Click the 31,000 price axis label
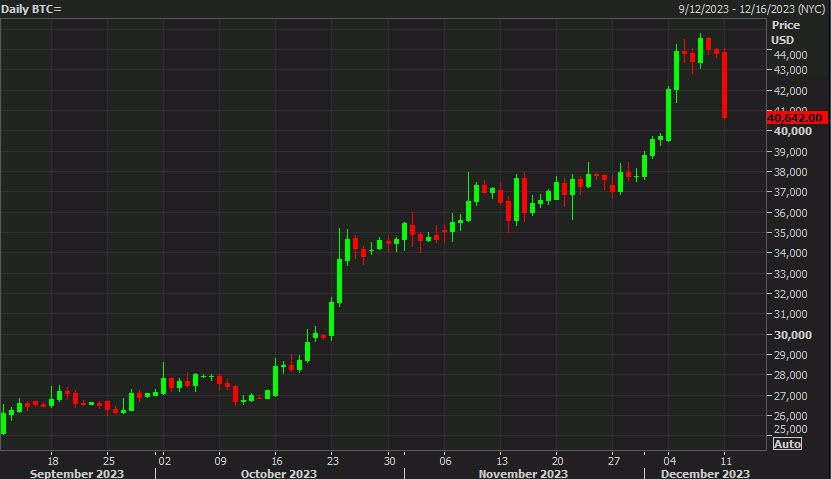The width and height of the screenshot is (831, 479). pos(790,314)
